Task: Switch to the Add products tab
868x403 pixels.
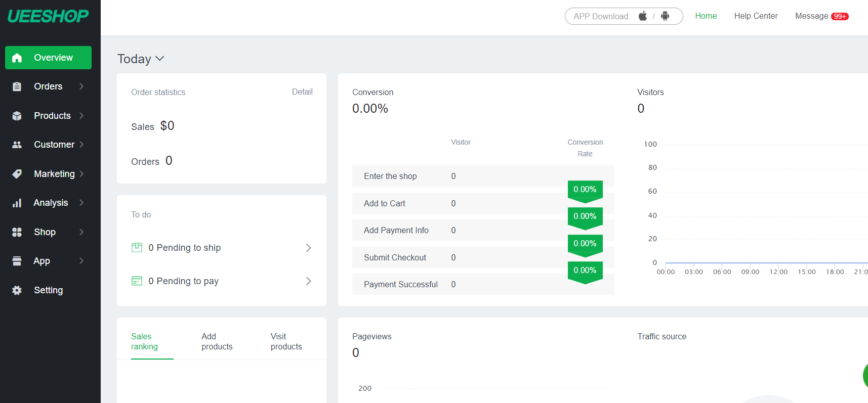Action: pyautogui.click(x=217, y=341)
